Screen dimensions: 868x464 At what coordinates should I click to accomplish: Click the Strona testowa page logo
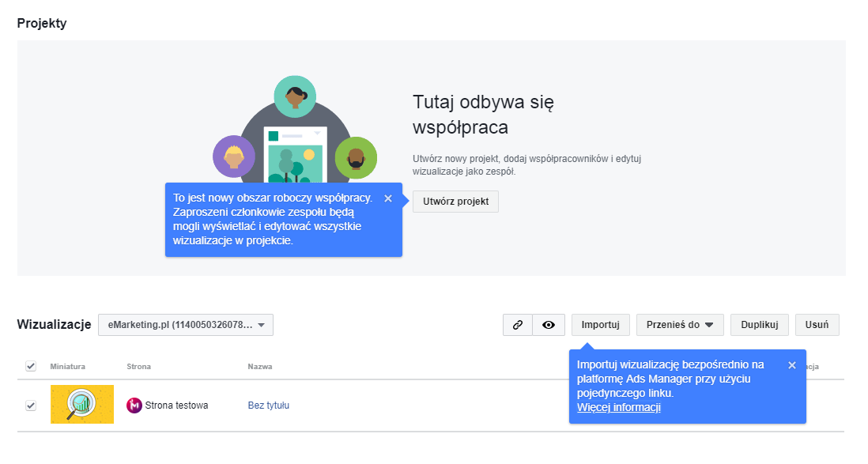[x=134, y=406]
